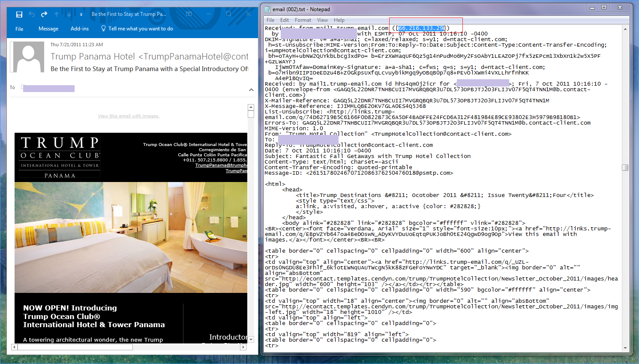Click the email horizontal scroll left arrow
Viewport: 639px width, 364px height.
coord(14,347)
